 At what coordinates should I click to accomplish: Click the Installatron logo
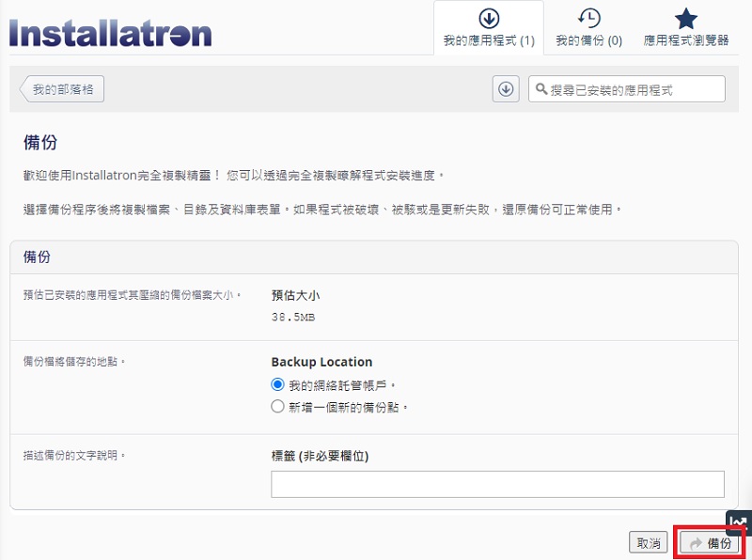click(x=110, y=33)
